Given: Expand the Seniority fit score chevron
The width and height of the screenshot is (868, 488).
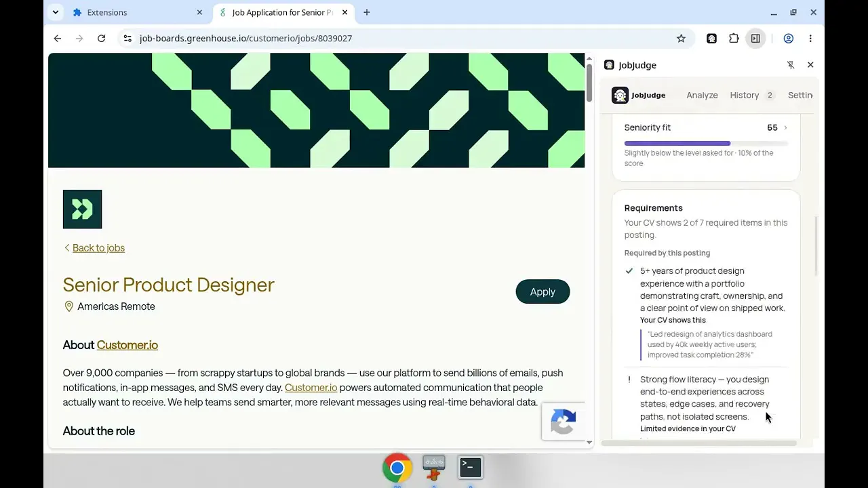Looking at the screenshot, I should 785,127.
